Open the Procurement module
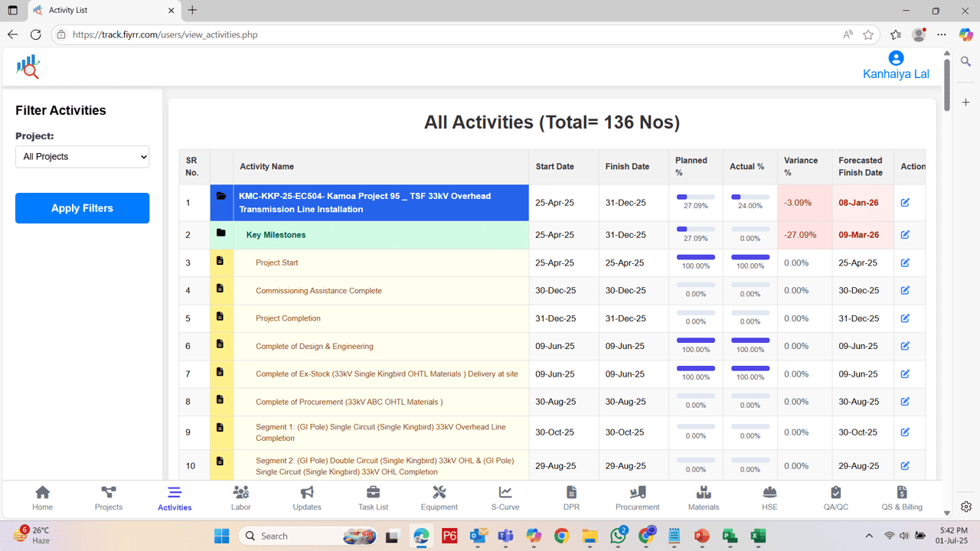The width and height of the screenshot is (980, 551). click(x=637, y=497)
